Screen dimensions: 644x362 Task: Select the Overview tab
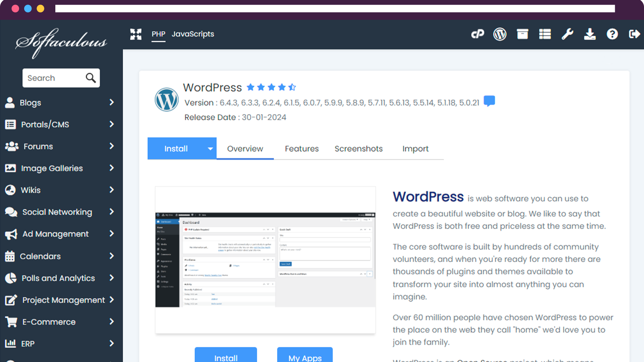point(245,148)
